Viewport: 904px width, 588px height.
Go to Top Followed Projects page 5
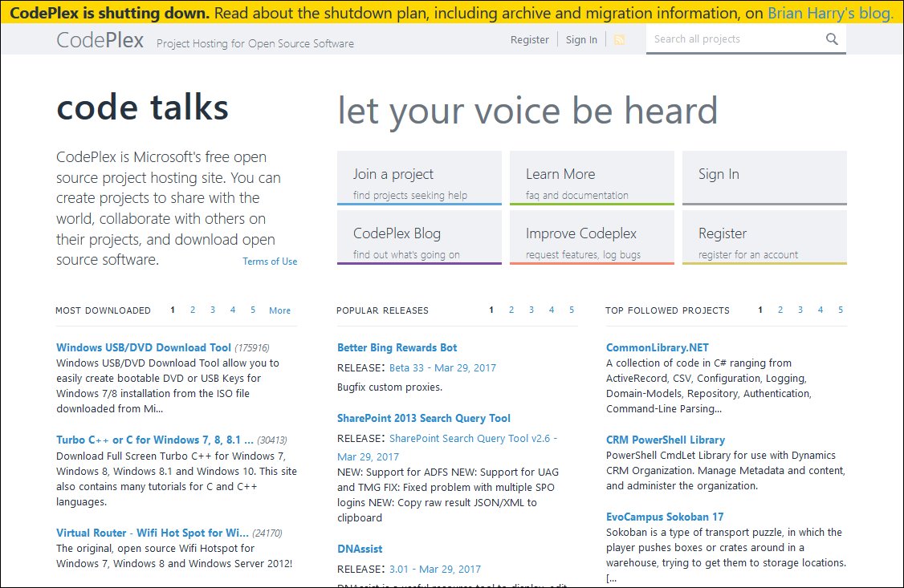tap(841, 310)
